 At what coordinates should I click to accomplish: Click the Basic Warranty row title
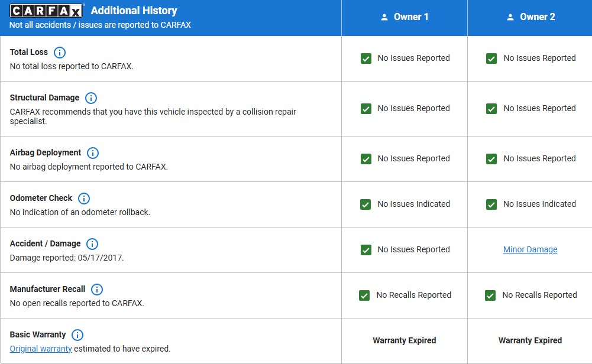coord(38,334)
